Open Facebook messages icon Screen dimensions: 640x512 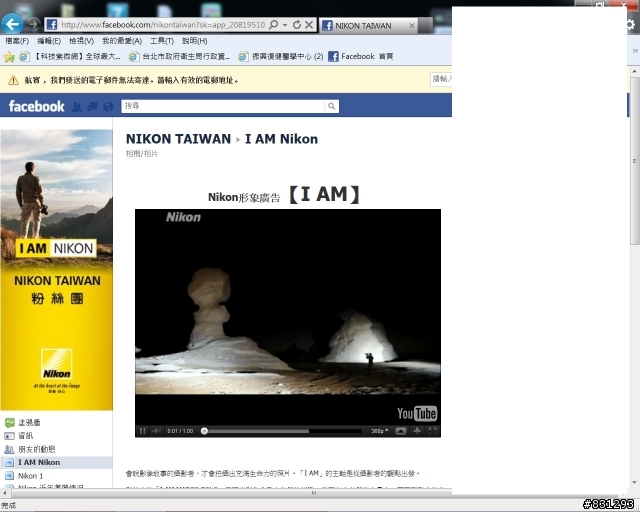pyautogui.click(x=93, y=107)
